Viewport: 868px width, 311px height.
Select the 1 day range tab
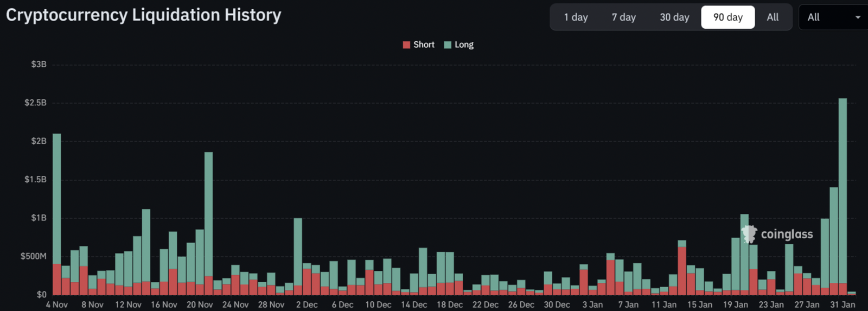576,17
